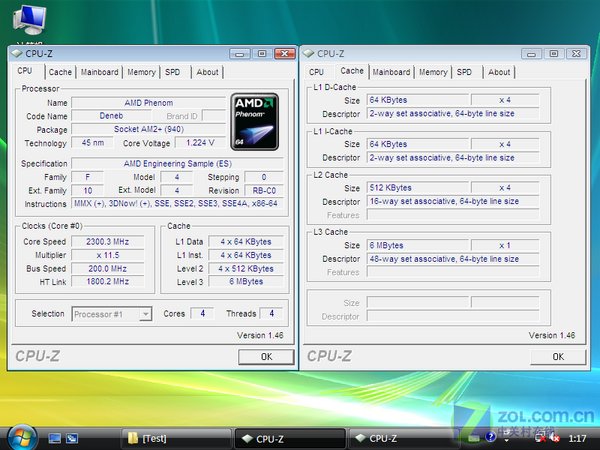
Task: Open Memory tab in left window
Action: 141,72
